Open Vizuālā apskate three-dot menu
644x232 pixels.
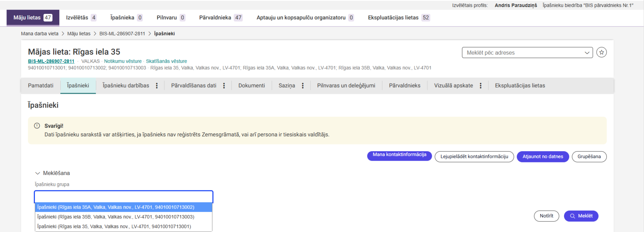click(x=481, y=86)
